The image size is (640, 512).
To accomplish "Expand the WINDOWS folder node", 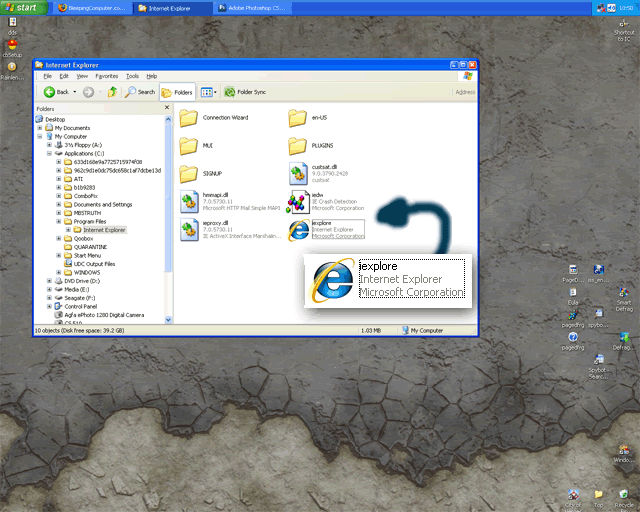I will 59,272.
